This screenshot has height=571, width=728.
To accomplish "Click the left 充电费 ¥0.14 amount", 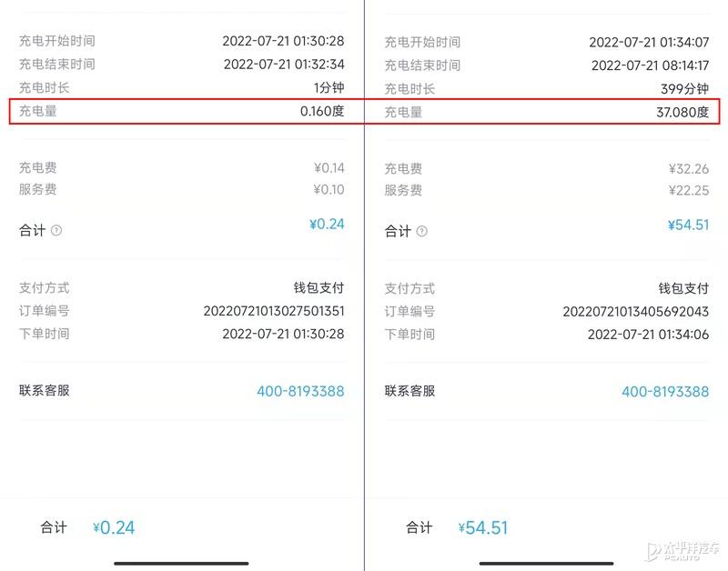I will tap(327, 167).
